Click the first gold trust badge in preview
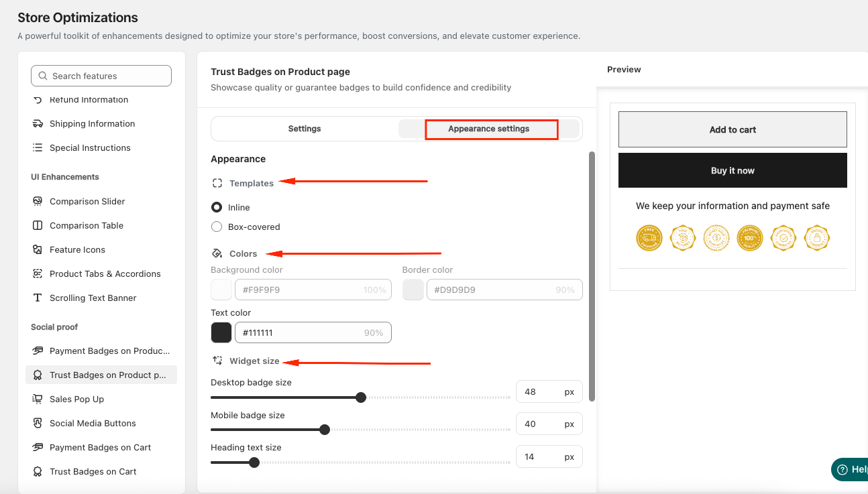The image size is (868, 494). pyautogui.click(x=649, y=238)
